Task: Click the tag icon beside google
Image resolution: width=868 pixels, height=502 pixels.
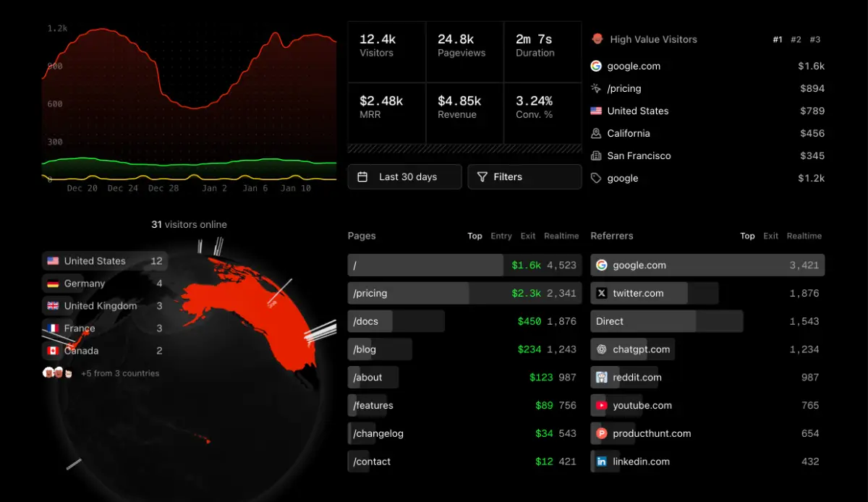Action: 596,178
